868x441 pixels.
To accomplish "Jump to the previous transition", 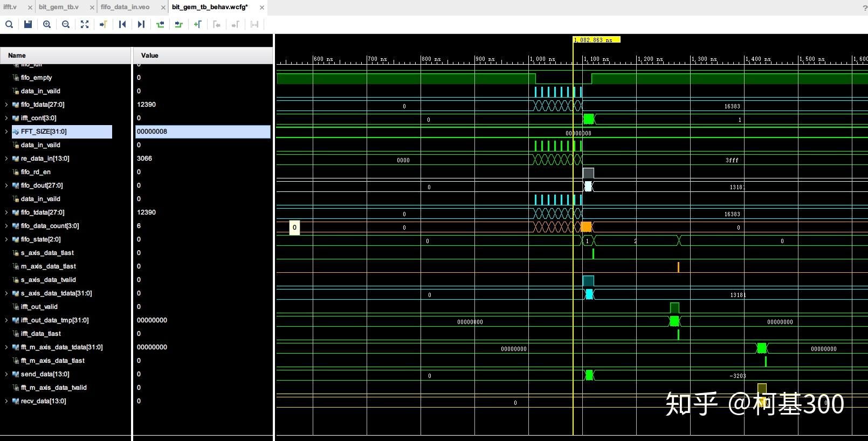I will (160, 24).
